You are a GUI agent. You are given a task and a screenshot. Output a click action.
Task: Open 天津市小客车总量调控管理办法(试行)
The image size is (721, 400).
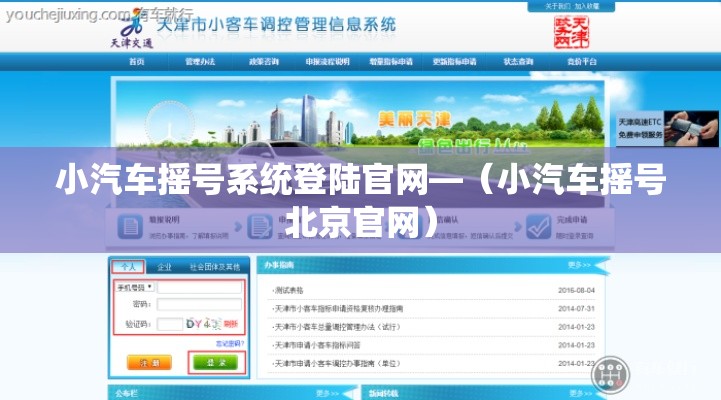pyautogui.click(x=337, y=327)
